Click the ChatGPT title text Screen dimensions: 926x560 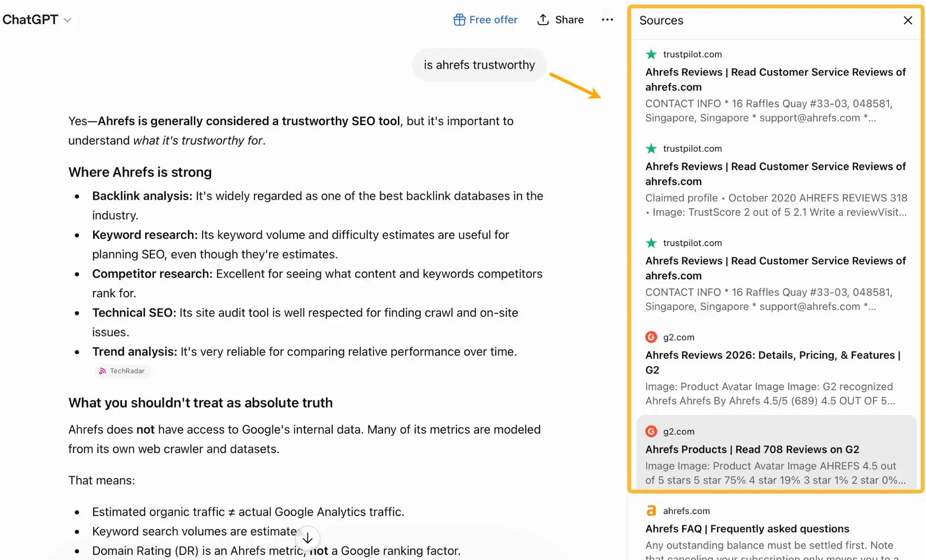pyautogui.click(x=30, y=20)
